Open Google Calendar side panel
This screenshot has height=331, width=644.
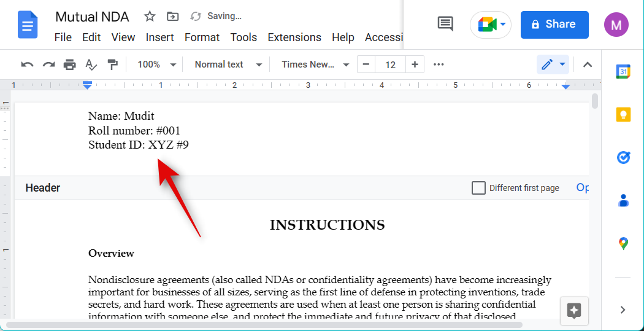tap(623, 72)
